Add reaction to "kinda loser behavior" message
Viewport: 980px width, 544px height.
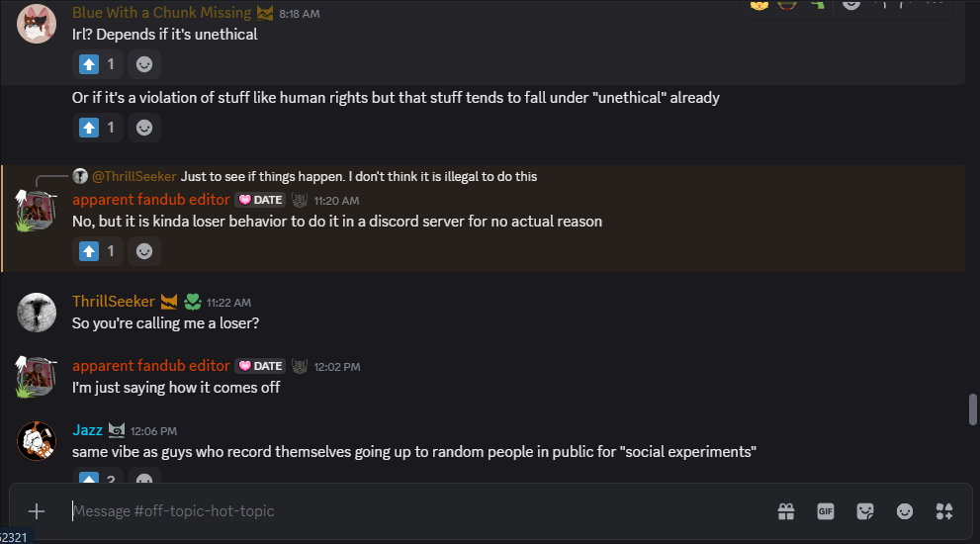[x=144, y=251]
